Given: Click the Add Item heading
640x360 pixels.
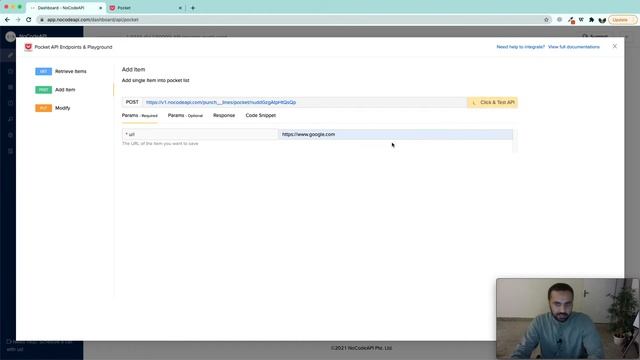Looking at the screenshot, I should (133, 70).
